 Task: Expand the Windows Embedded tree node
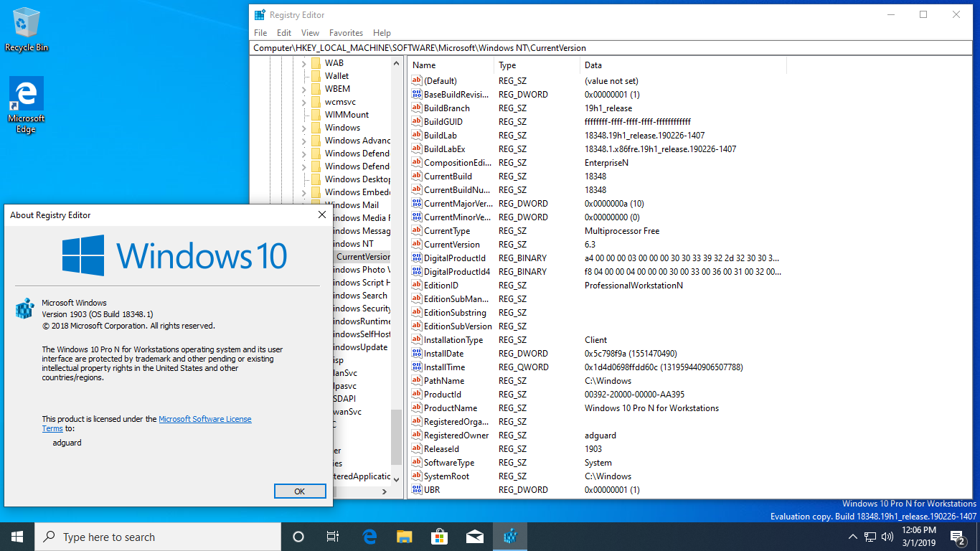[304, 192]
